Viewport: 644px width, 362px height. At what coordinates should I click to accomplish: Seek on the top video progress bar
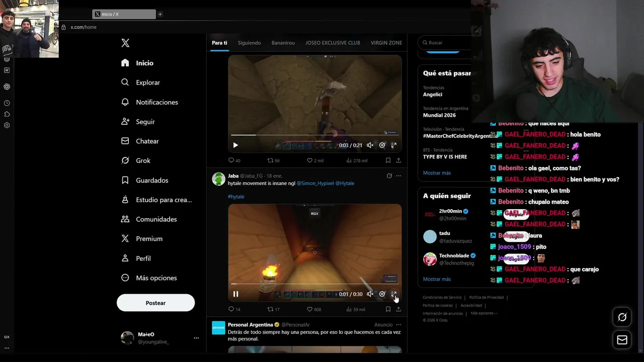(x=315, y=135)
